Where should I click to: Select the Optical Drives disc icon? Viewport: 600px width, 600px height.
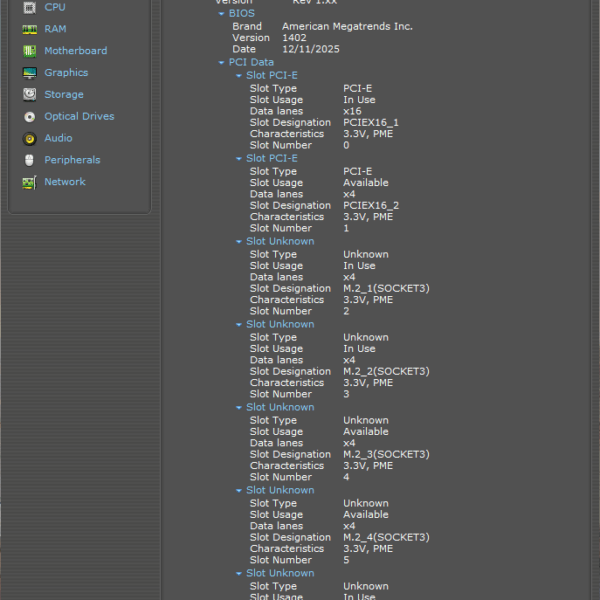click(29, 117)
